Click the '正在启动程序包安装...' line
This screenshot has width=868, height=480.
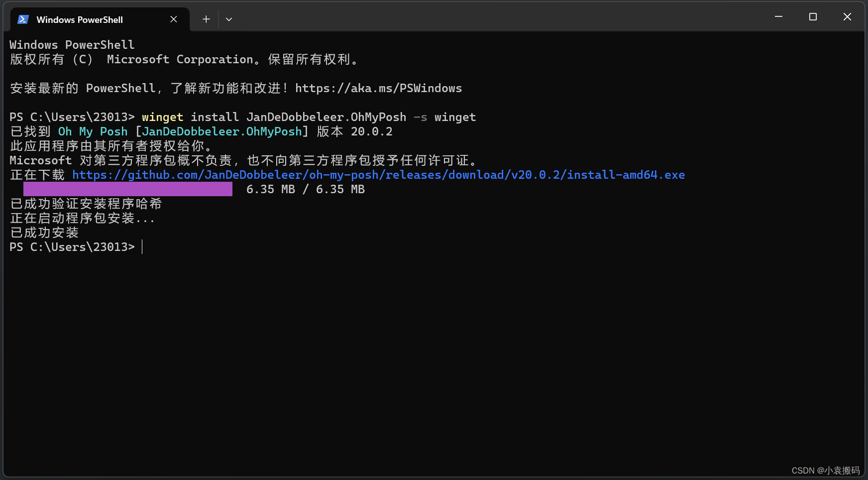click(83, 218)
